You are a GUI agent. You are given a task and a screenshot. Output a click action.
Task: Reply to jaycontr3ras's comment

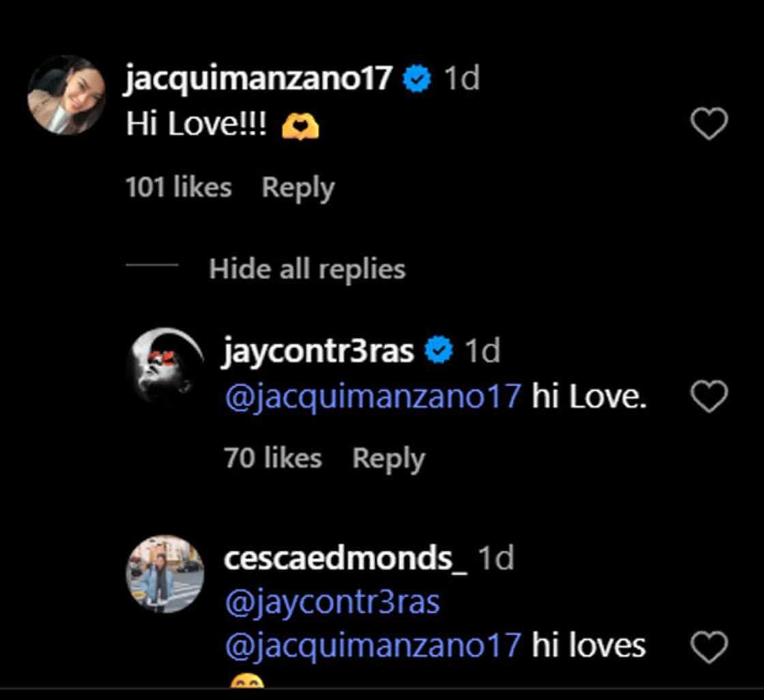388,458
